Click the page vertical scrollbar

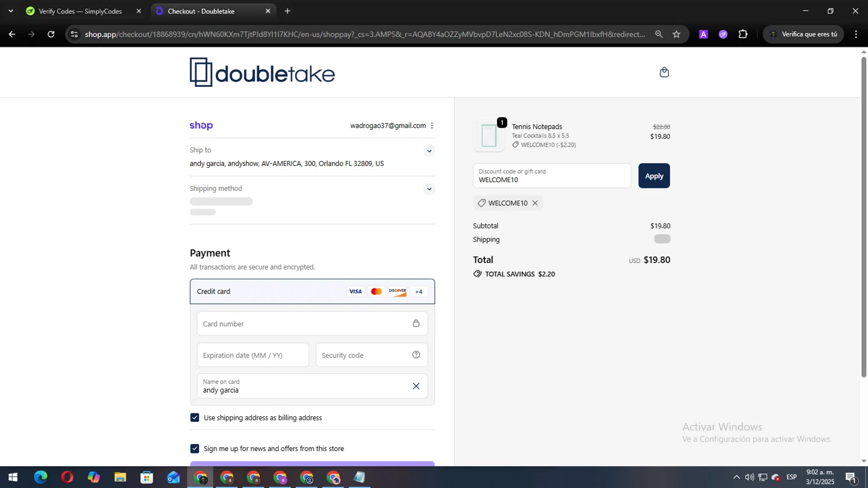coord(864,217)
